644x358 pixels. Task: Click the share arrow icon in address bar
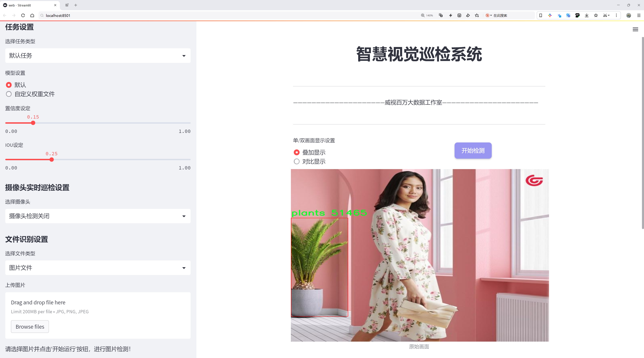468,16
